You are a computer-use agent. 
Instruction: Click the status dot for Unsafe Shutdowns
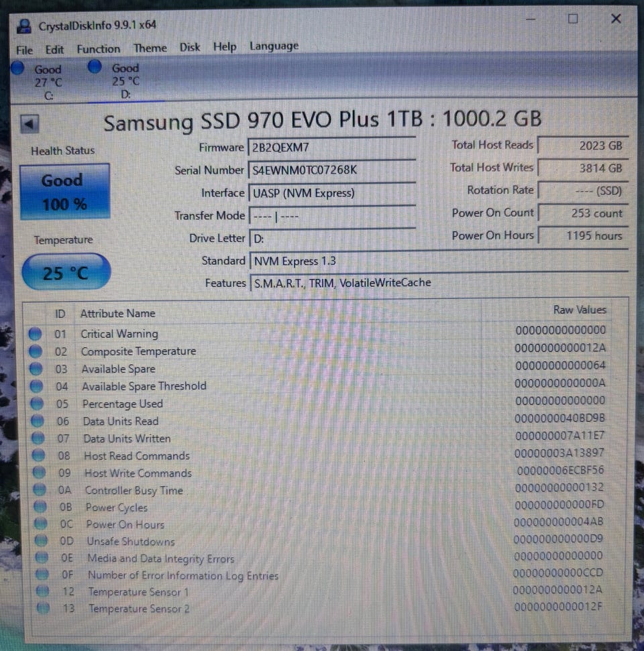point(41,541)
